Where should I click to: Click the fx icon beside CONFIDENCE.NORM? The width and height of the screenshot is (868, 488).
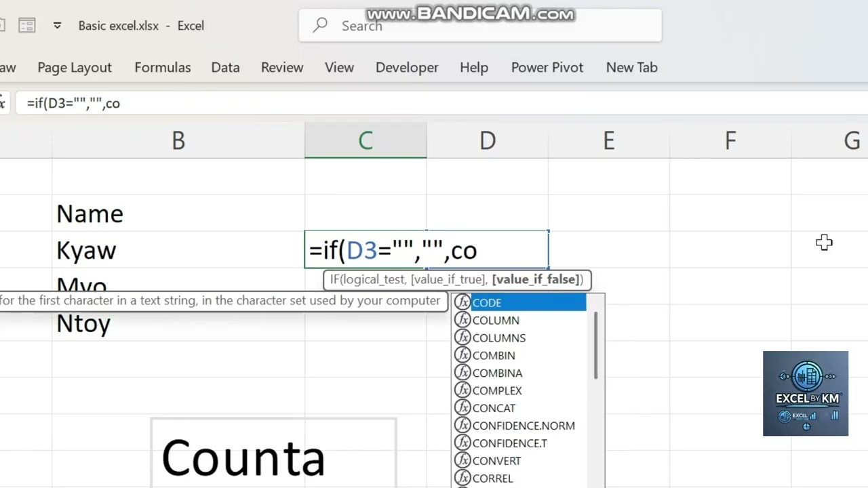pyautogui.click(x=462, y=426)
